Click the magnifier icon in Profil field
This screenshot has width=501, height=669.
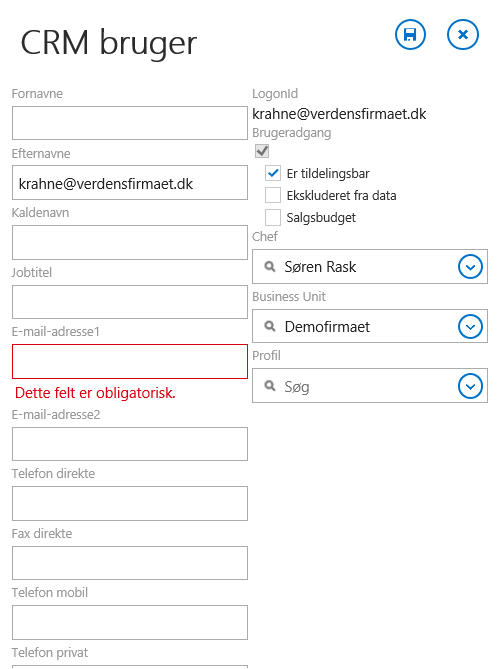point(270,386)
